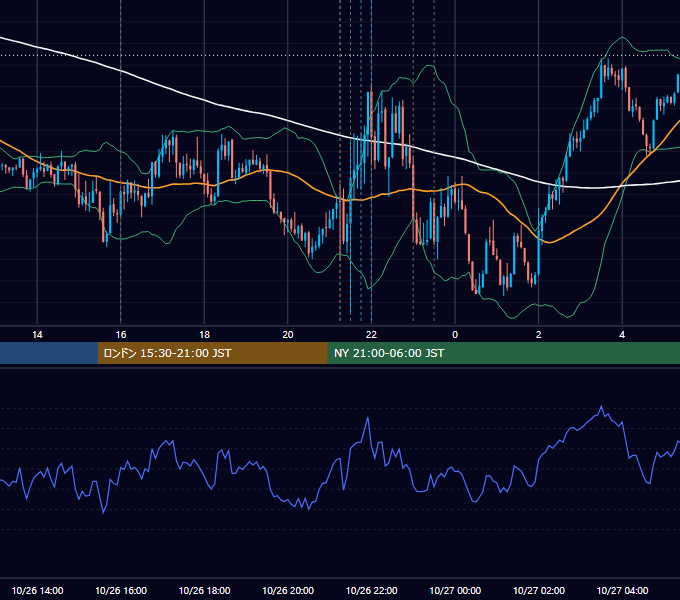Click the time axis label 16
The width and height of the screenshot is (680, 600).
[121, 335]
